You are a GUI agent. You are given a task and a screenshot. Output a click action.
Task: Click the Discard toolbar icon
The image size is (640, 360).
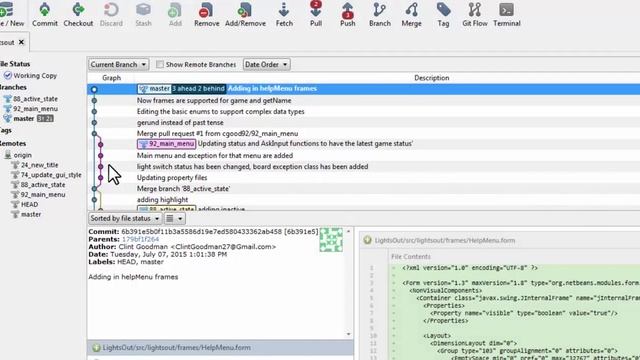click(x=111, y=14)
